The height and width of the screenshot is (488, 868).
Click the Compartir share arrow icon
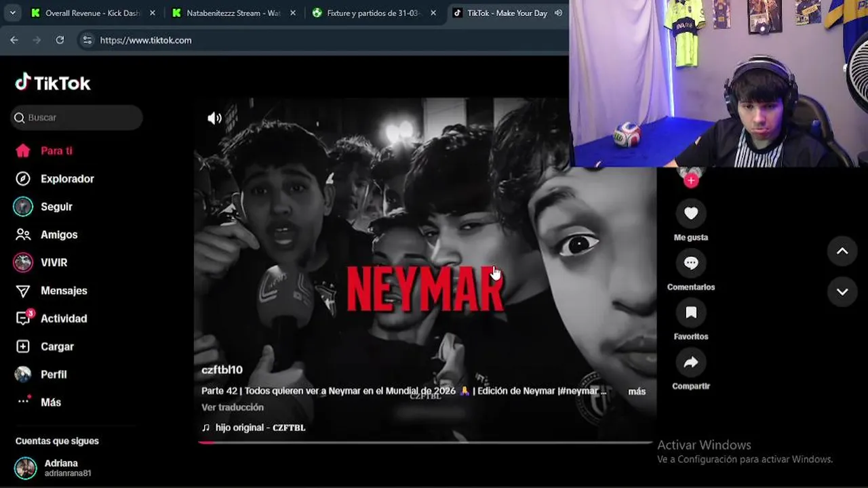click(691, 363)
